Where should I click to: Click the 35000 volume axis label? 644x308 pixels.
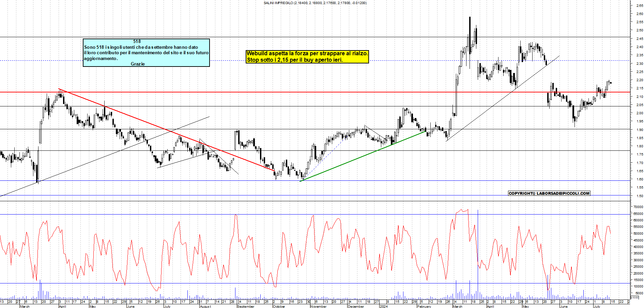pyautogui.click(x=638, y=253)
